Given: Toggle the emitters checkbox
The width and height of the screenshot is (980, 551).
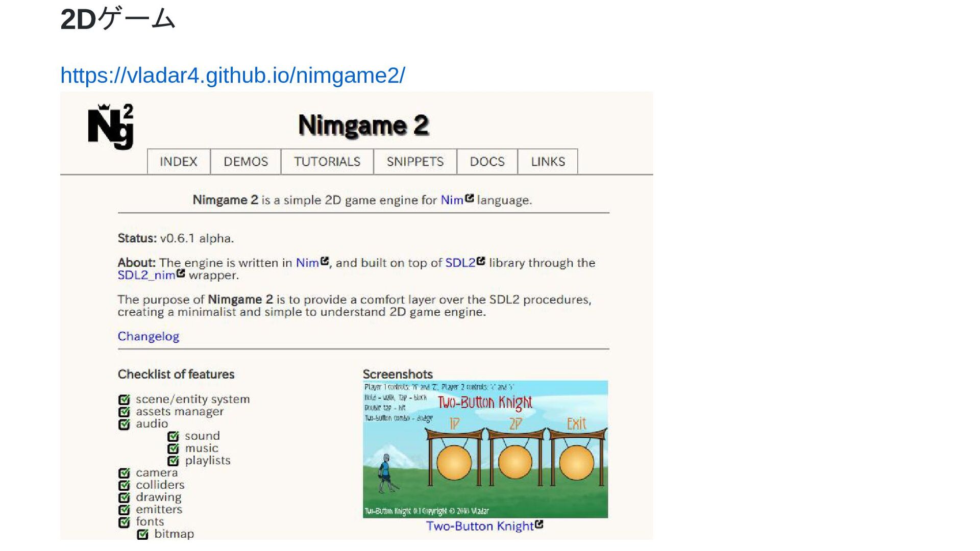Looking at the screenshot, I should pyautogui.click(x=124, y=510).
